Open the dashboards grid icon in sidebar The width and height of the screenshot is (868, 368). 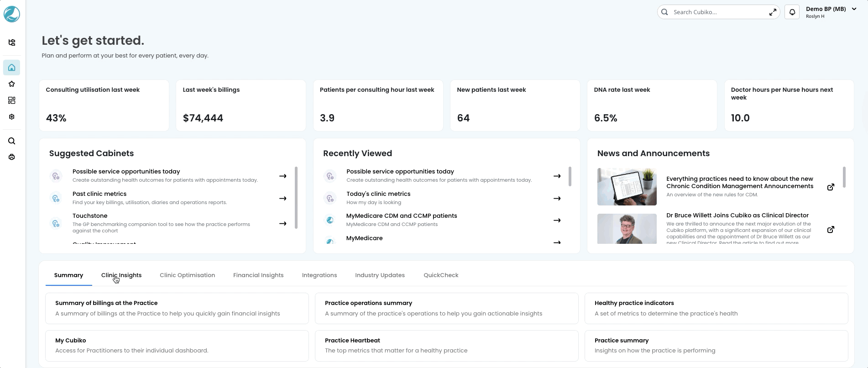pyautogui.click(x=12, y=100)
